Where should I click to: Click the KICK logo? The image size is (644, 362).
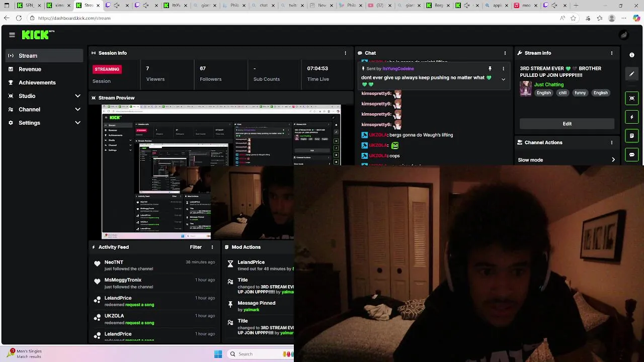[x=38, y=35]
